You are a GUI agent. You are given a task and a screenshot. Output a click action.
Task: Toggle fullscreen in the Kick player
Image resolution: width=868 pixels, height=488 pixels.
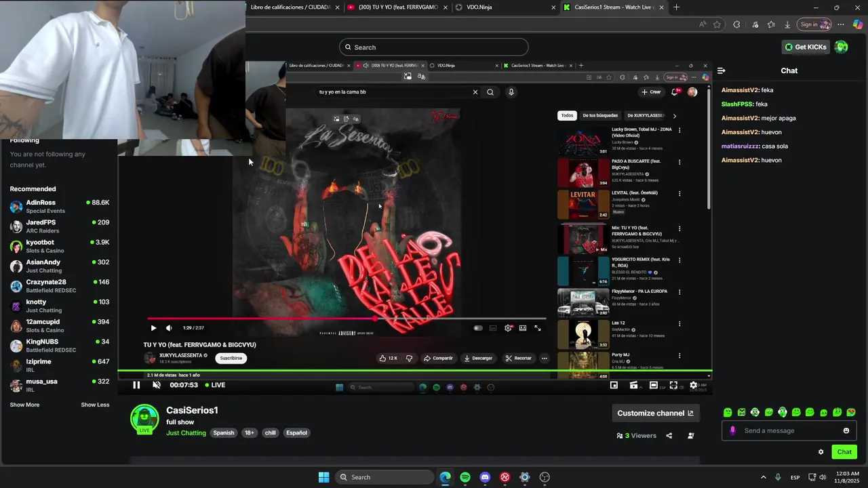673,385
